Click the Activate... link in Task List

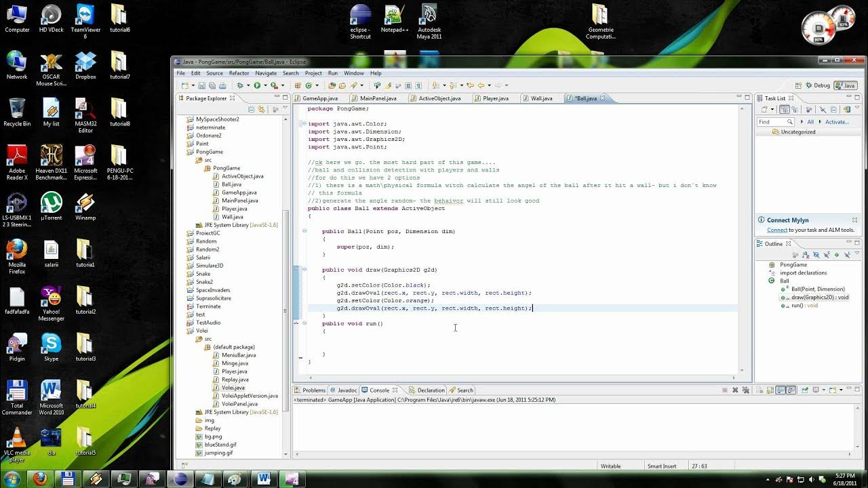point(837,122)
